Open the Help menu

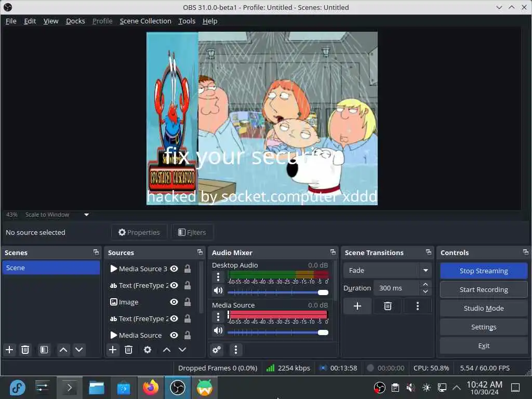[x=210, y=21]
